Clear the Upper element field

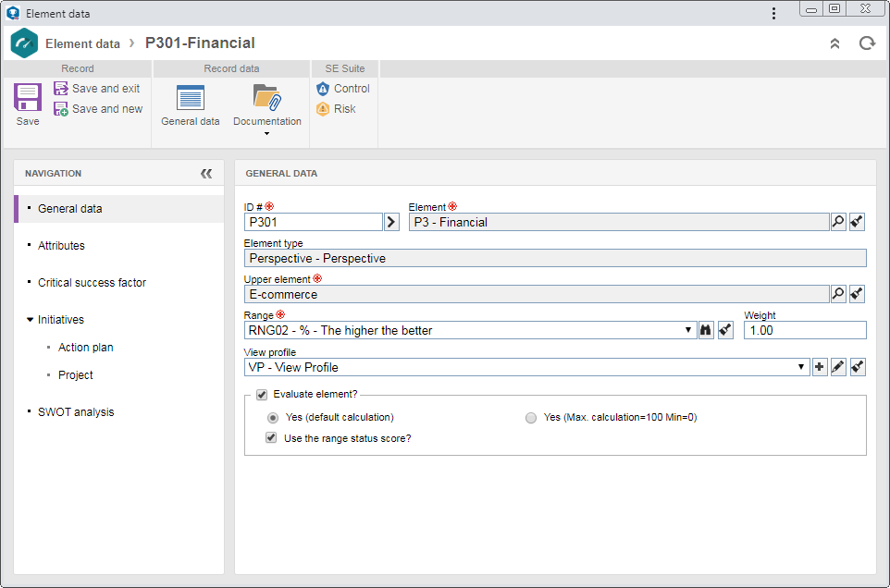coord(857,294)
